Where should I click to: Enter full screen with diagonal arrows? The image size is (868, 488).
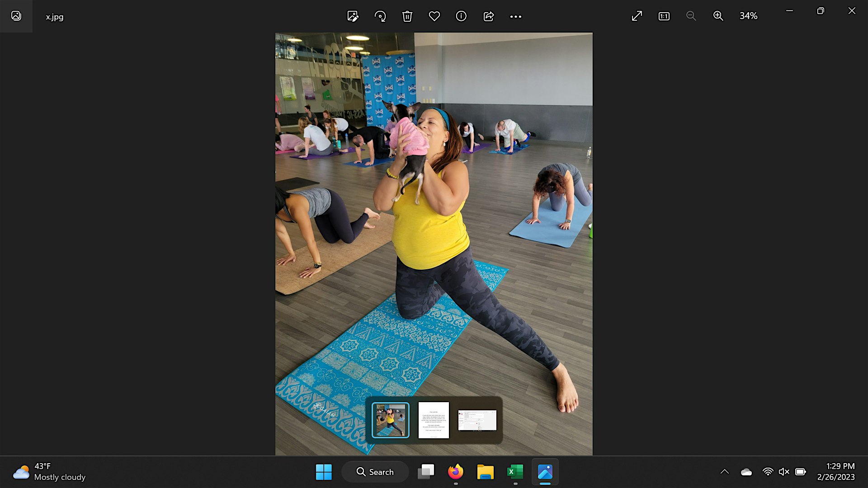637,16
